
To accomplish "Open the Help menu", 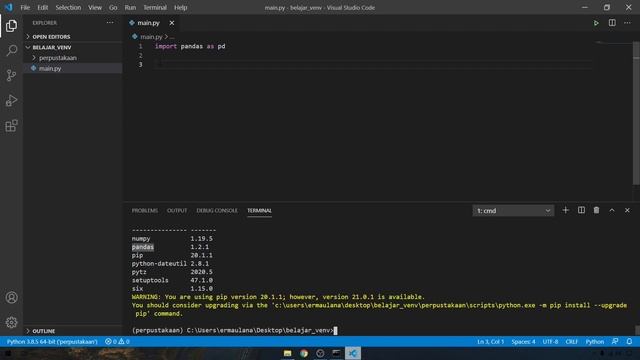I will tap(180, 7).
